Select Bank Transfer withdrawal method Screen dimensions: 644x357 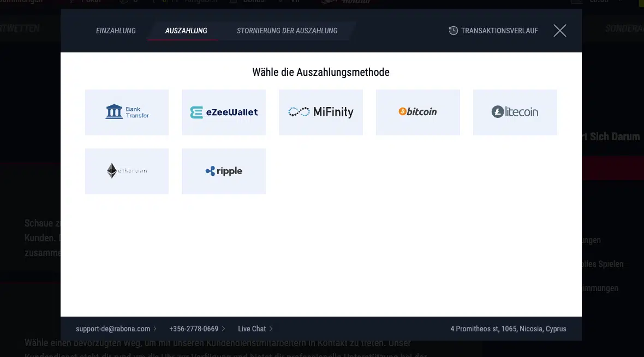(127, 112)
